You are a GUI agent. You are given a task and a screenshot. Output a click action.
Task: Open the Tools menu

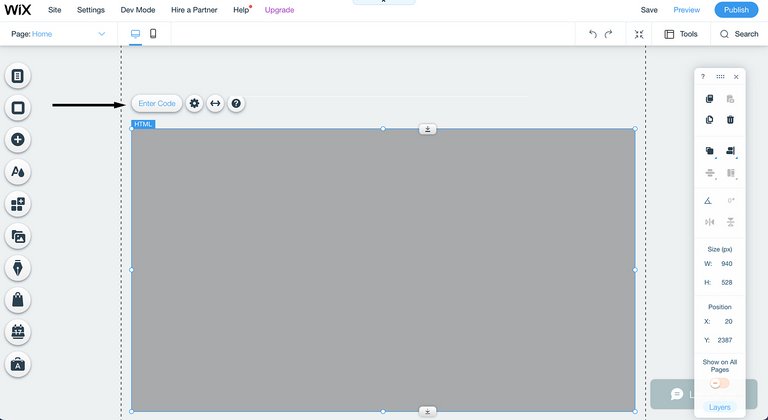pyautogui.click(x=681, y=34)
